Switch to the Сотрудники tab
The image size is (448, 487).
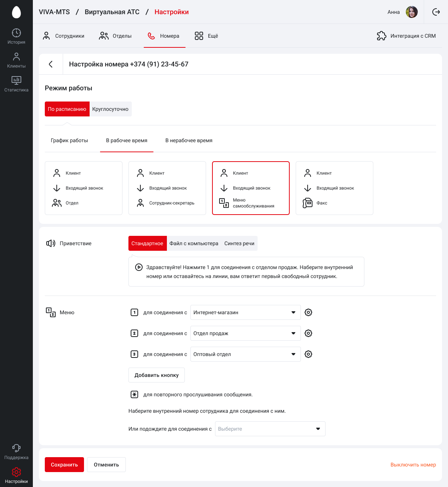64,36
